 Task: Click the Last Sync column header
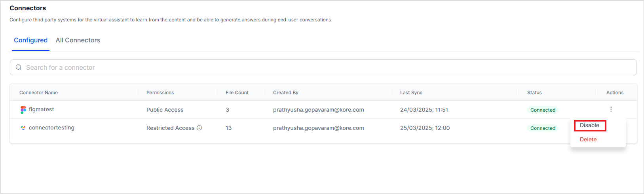[x=411, y=93]
